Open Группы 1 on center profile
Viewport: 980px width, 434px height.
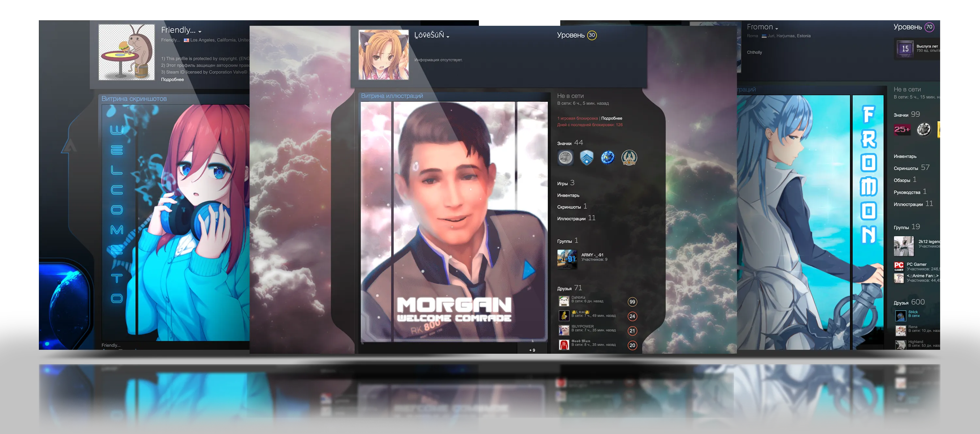[x=568, y=240]
